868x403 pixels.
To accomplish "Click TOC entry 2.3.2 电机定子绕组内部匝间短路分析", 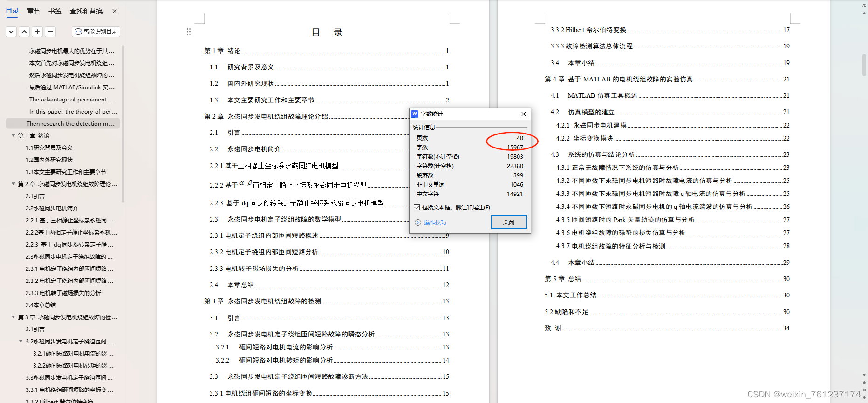I will coord(329,252).
